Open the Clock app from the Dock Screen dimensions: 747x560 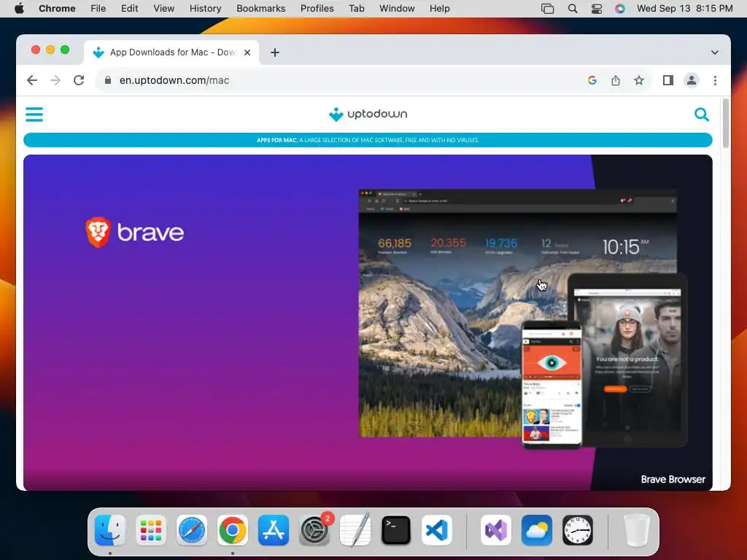578,530
